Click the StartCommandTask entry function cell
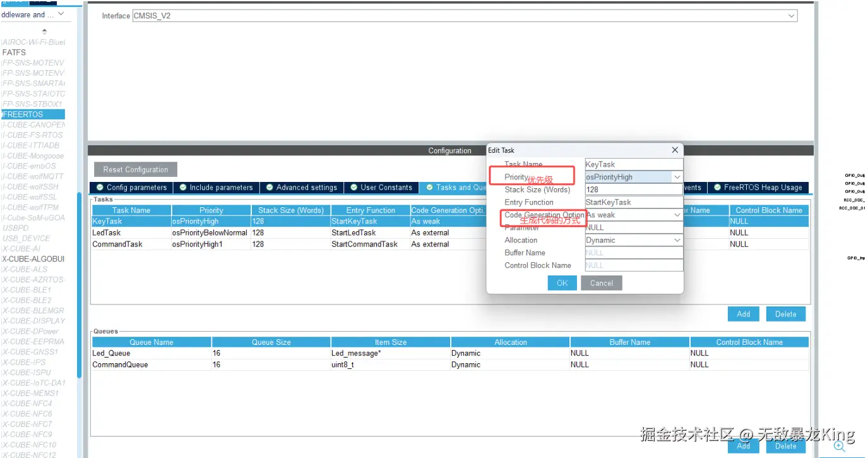This screenshot has width=868, height=458. pos(370,244)
